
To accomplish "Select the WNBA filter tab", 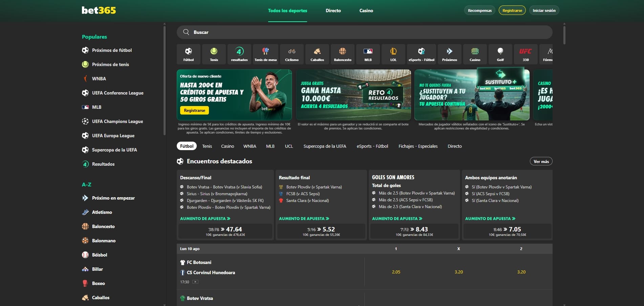I will pos(250,146).
